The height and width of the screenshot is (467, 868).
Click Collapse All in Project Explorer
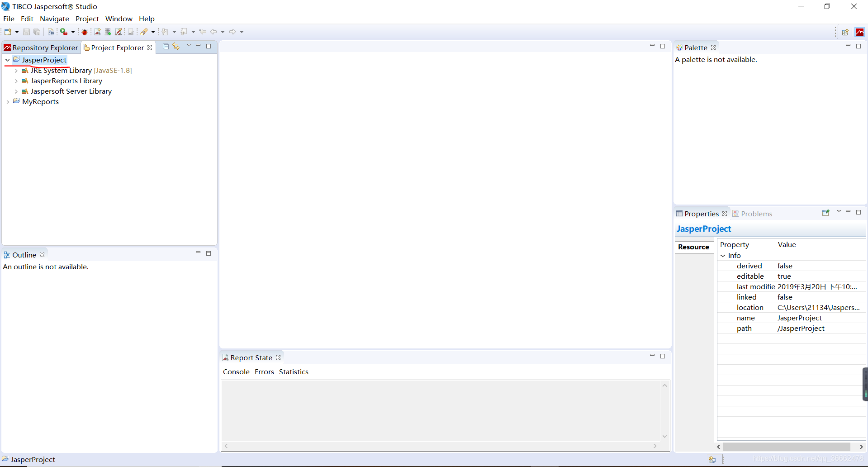point(166,47)
